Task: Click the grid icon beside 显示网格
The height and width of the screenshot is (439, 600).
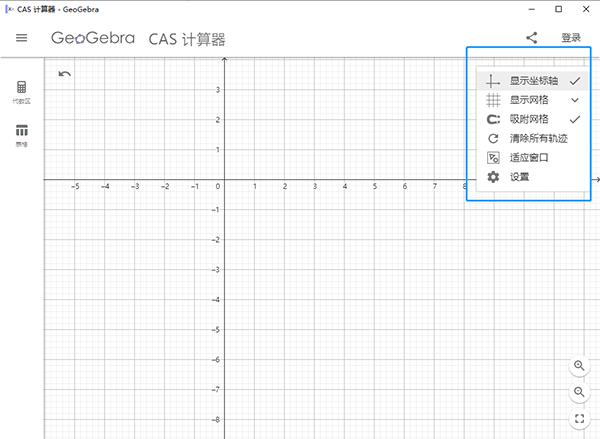Action: click(x=492, y=100)
